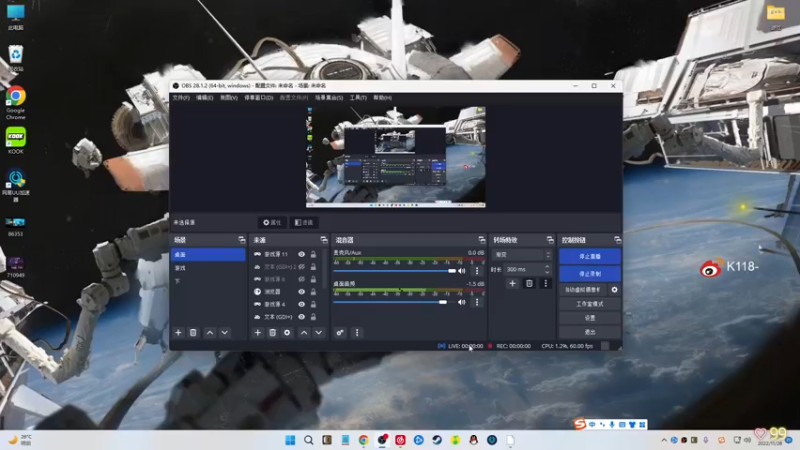The image size is (800, 450).
Task: Open OBS 设置 settings button
Action: click(x=590, y=318)
